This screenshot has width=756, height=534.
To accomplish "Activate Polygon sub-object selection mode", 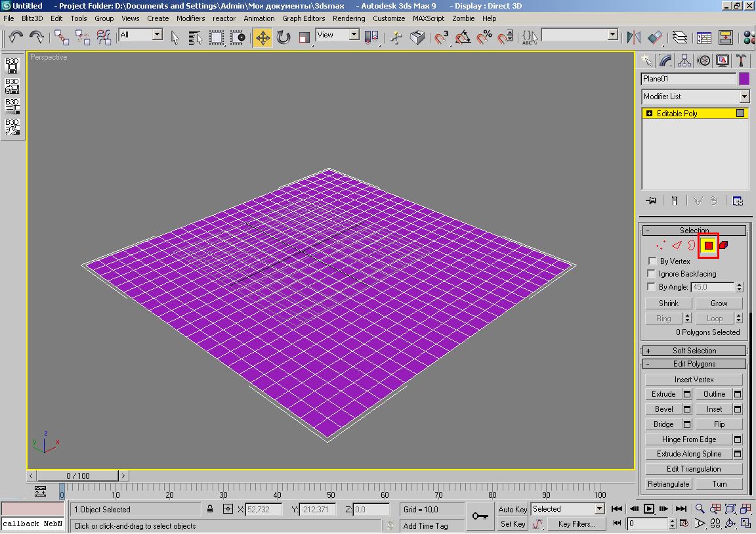I will tap(709, 246).
